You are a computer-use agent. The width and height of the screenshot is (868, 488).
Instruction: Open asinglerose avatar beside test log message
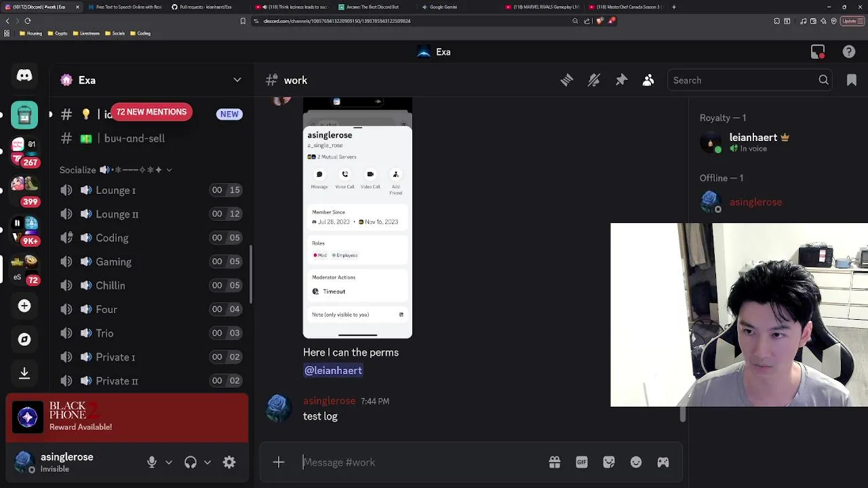click(x=278, y=409)
